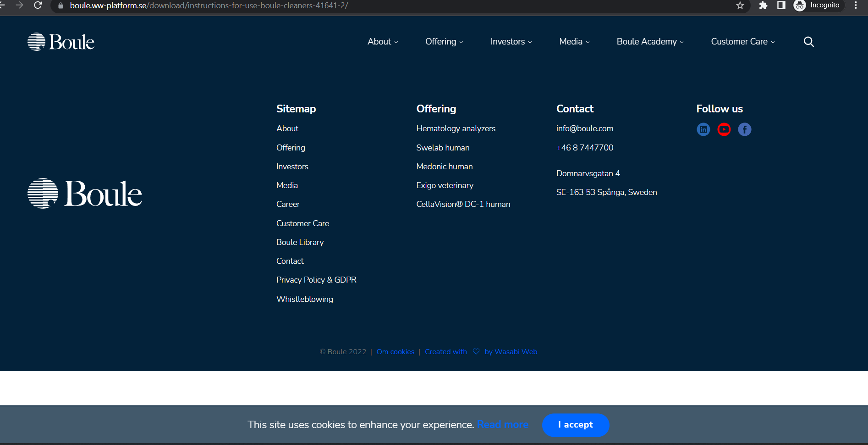
Task: Click the large Boule footer logo
Action: click(x=85, y=193)
